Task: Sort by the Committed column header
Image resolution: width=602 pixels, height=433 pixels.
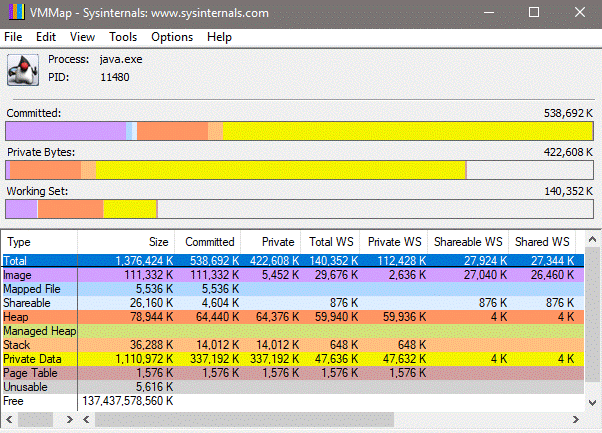Action: coord(208,242)
